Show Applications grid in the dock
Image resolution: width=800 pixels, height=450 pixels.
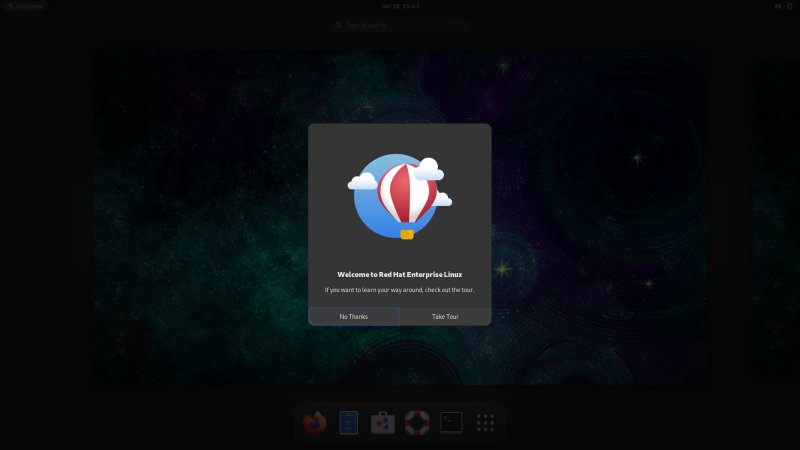(x=485, y=422)
